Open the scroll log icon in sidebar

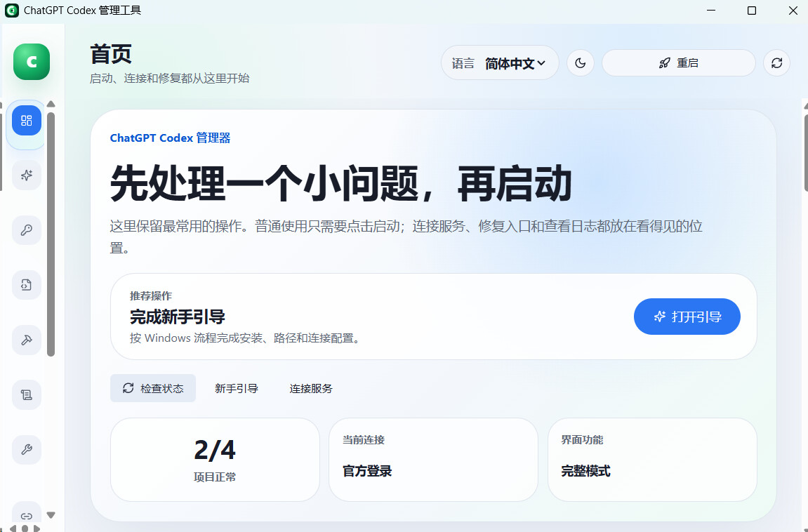[27, 394]
